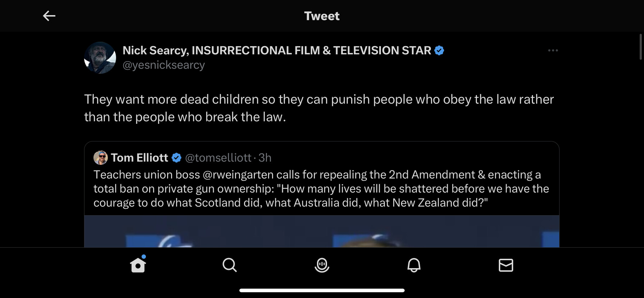The width and height of the screenshot is (644, 298).
Task: Click the 3h timestamp on quoted tweet
Action: tap(265, 158)
